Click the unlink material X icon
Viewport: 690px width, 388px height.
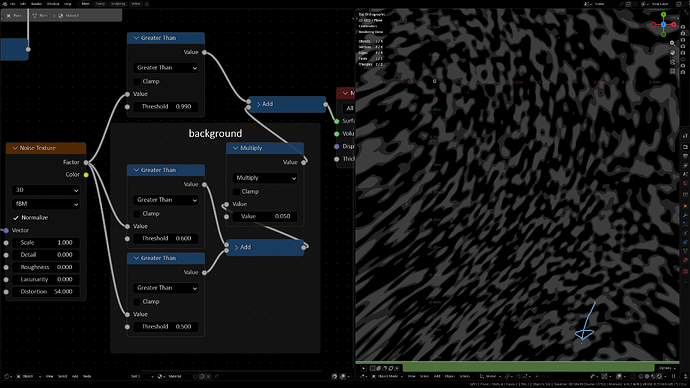point(208,377)
